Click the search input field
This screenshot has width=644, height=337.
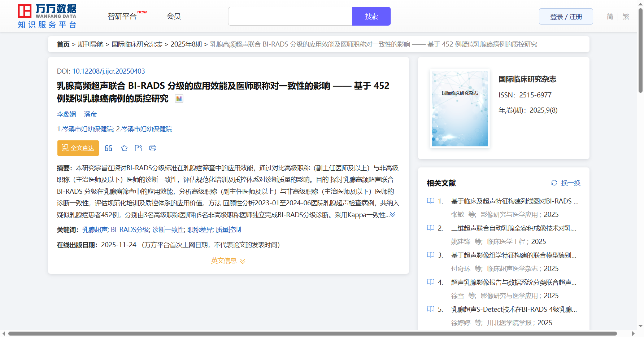(290, 17)
